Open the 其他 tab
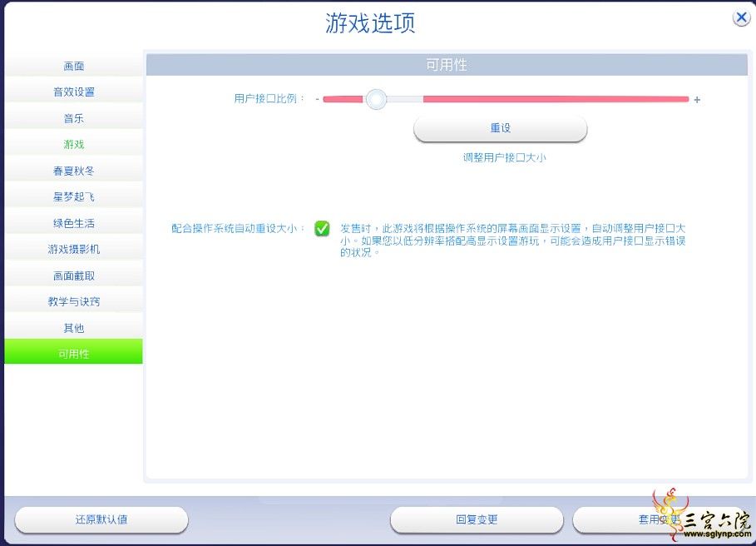 pyautogui.click(x=74, y=328)
